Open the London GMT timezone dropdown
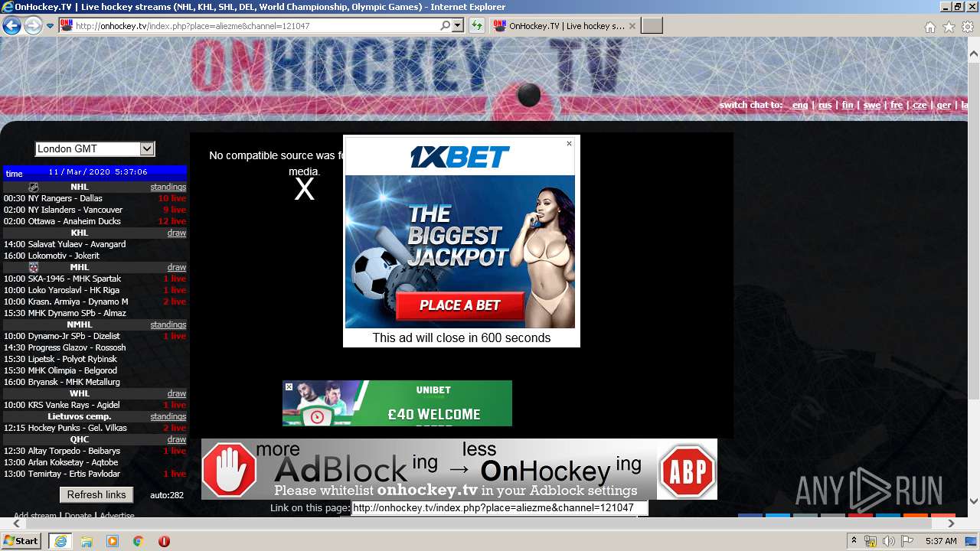 pyautogui.click(x=95, y=148)
